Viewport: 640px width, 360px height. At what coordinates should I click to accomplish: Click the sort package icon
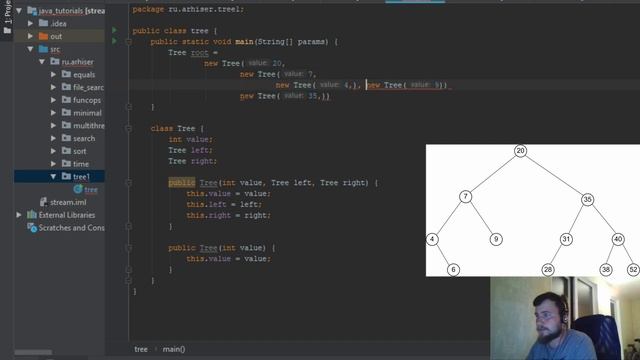point(66,151)
